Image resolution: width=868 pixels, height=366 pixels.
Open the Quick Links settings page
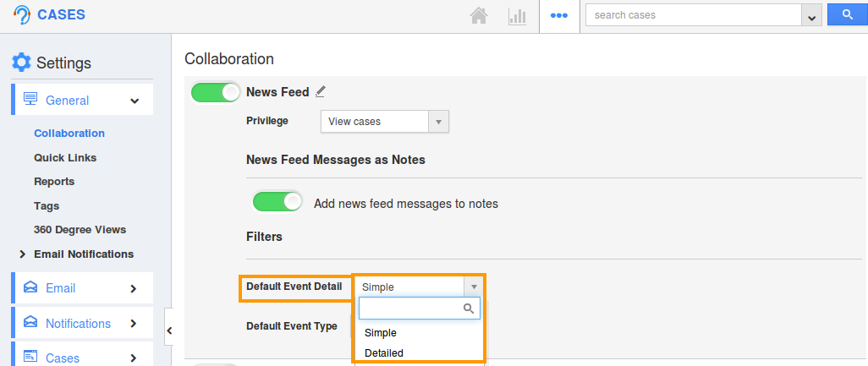[x=65, y=157]
